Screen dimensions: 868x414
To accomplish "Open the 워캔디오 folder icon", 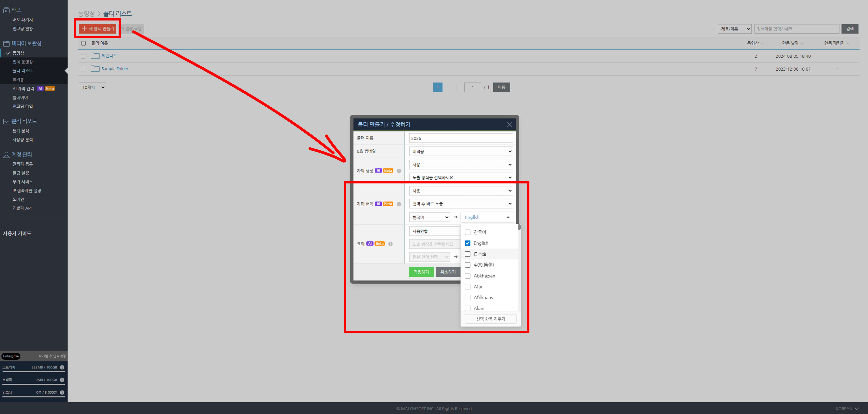I will (95, 56).
